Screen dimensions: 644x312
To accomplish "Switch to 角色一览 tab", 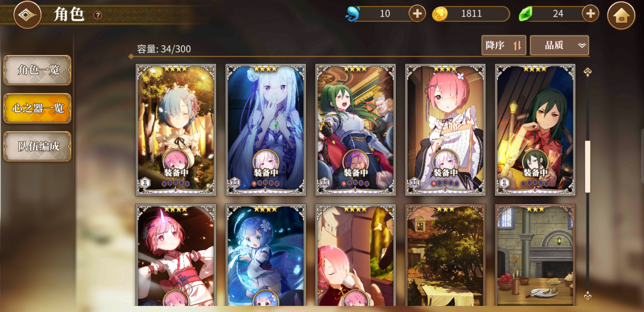I will pyautogui.click(x=37, y=70).
